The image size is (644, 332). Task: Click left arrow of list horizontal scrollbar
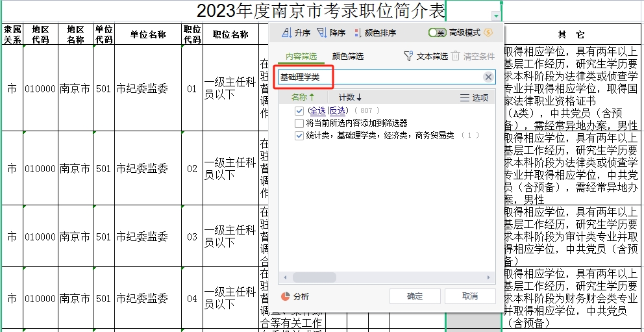point(286,278)
